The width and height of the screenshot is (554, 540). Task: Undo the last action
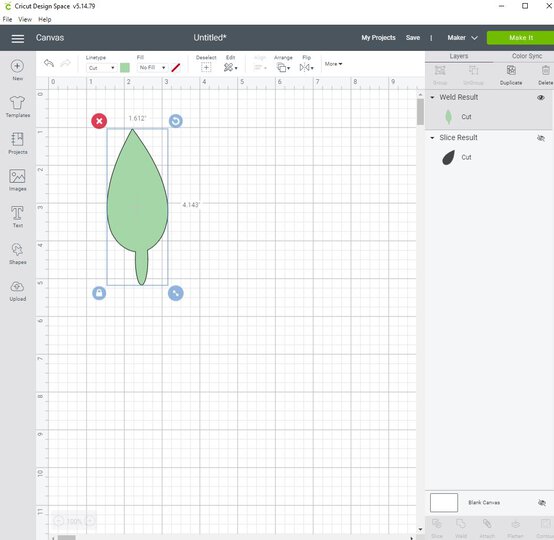[x=49, y=64]
